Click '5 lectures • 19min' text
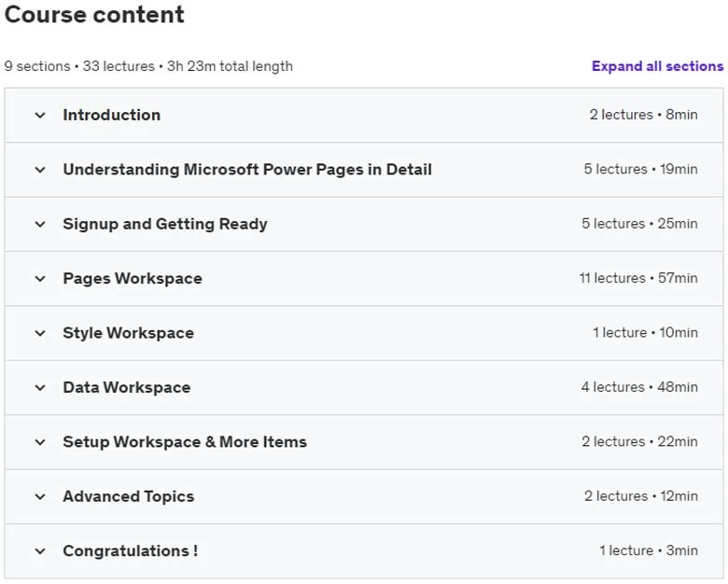 [x=640, y=169]
